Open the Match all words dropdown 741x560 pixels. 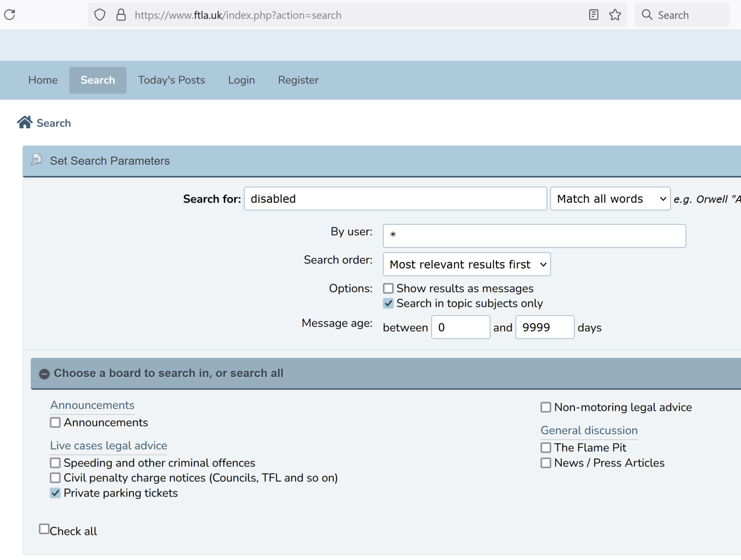click(x=610, y=199)
